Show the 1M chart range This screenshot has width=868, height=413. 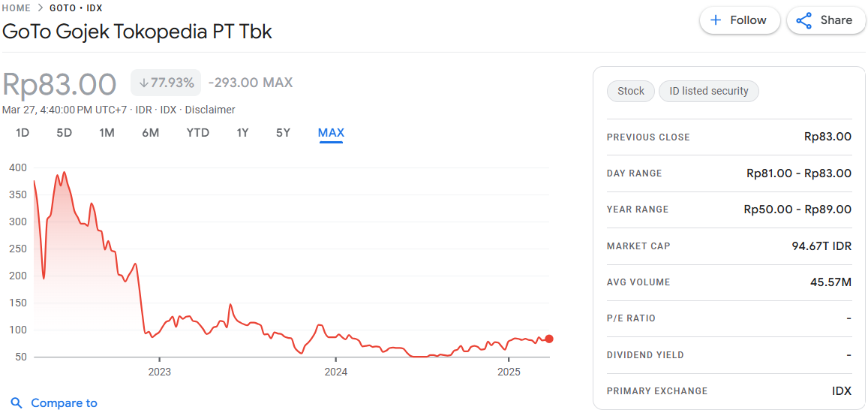tap(107, 133)
